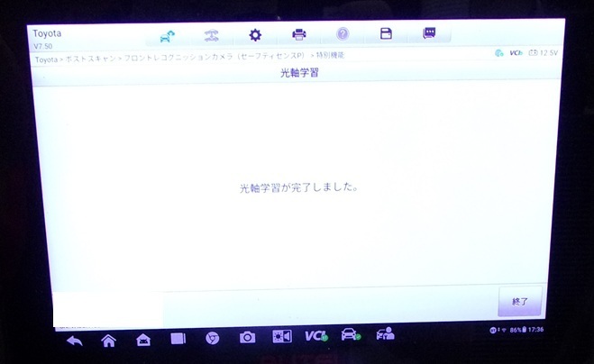The image size is (594, 364).
Task: Tap the car diagnostics shortcut icon
Action: [x=351, y=334]
